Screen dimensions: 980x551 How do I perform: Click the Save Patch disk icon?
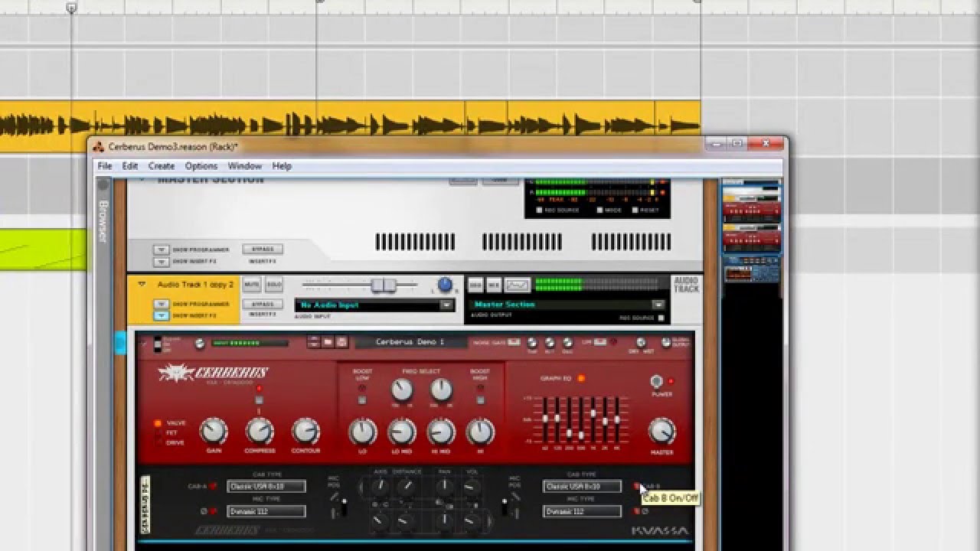(x=341, y=342)
